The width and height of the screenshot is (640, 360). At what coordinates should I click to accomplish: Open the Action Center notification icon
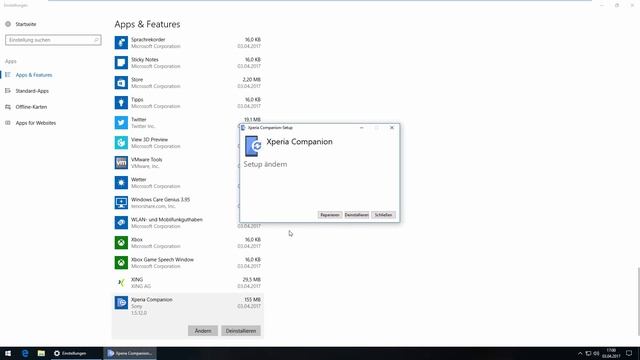(629, 353)
